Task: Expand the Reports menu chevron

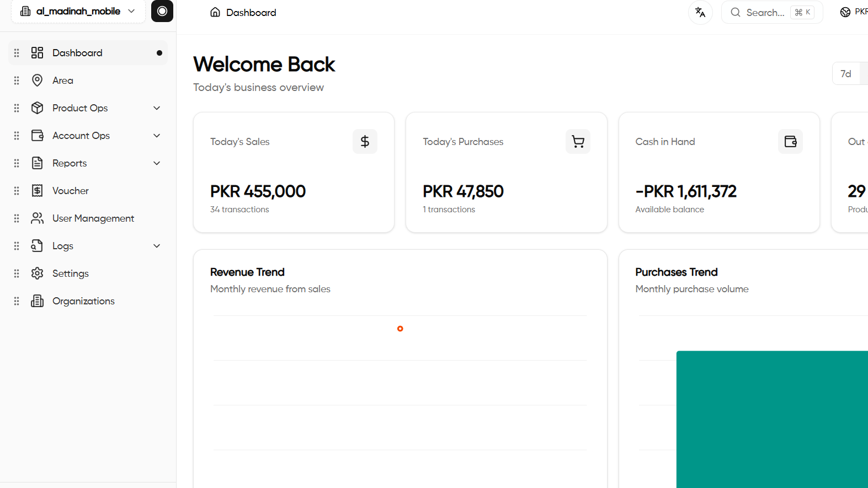Action: point(157,163)
